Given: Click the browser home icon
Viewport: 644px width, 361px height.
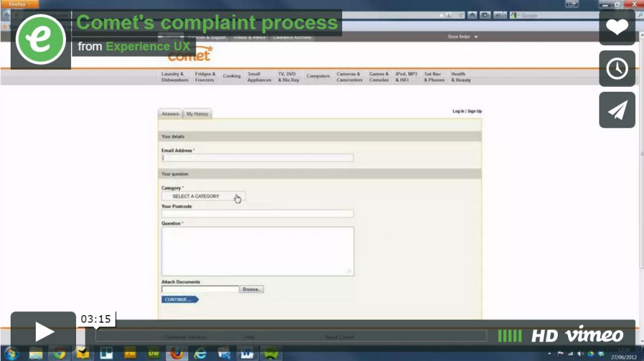Looking at the screenshot, I should (x=472, y=16).
